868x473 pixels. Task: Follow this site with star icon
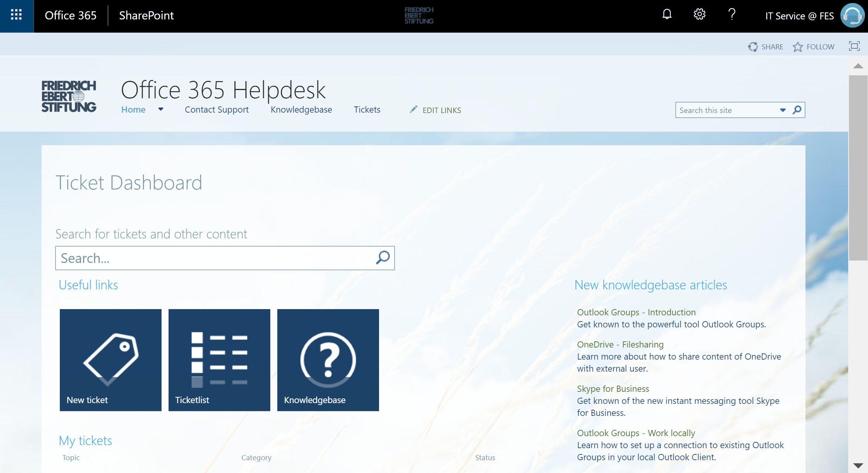[798, 47]
